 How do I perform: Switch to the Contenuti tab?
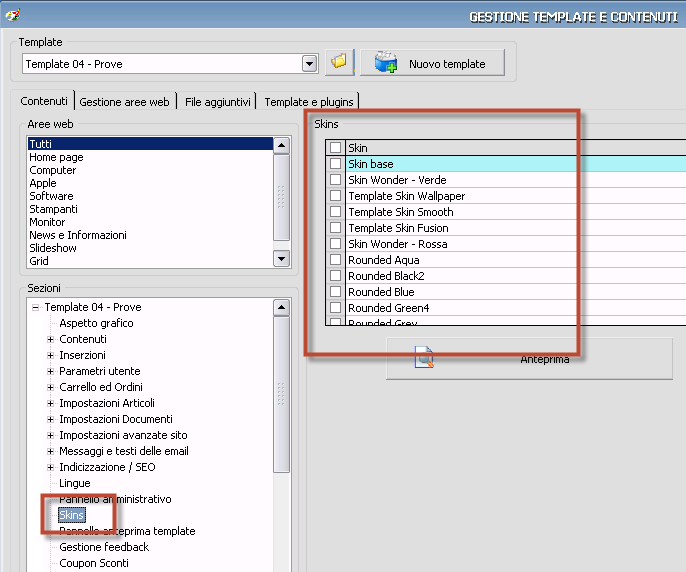[44, 101]
